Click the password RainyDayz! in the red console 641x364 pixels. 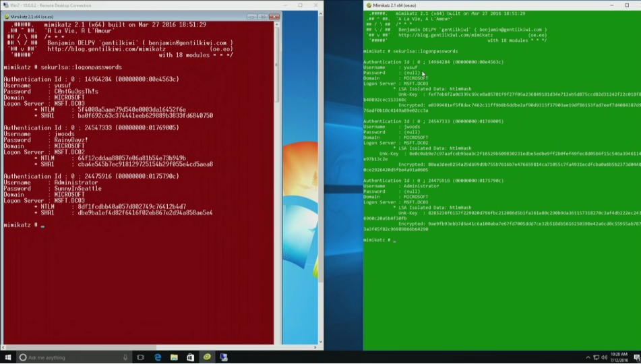71,140
